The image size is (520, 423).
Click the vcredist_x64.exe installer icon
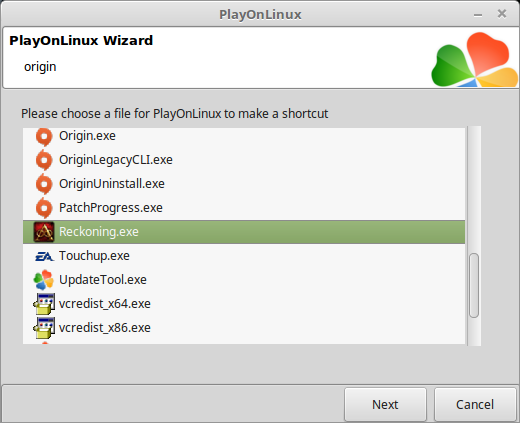click(44, 304)
